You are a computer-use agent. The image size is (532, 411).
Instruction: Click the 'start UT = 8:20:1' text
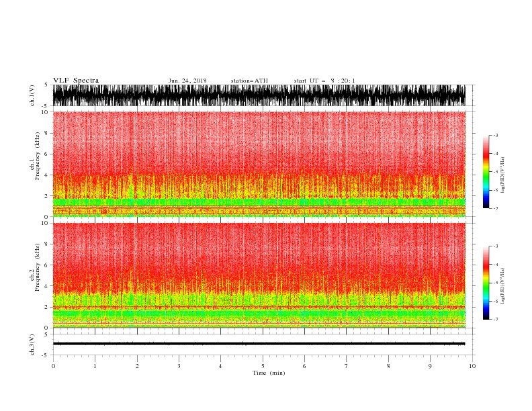(x=324, y=81)
